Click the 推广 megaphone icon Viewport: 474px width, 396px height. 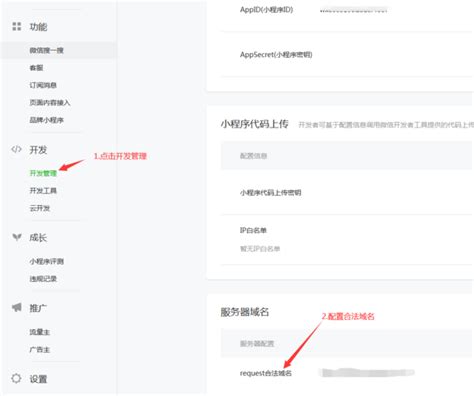pyautogui.click(x=17, y=307)
